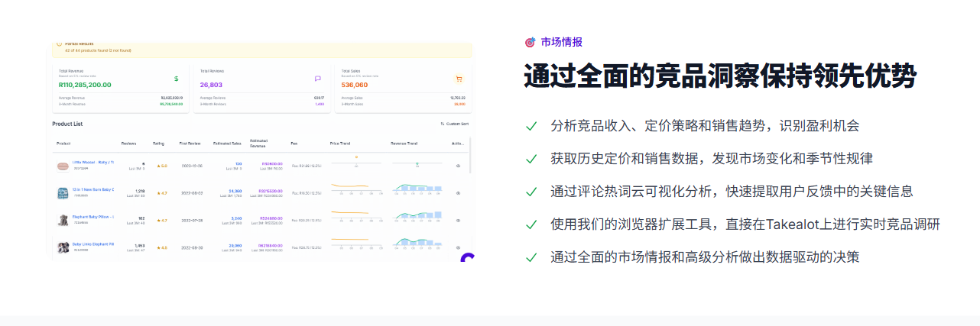Click the Price Trend column header
The height and width of the screenshot is (326, 980).
point(340,144)
